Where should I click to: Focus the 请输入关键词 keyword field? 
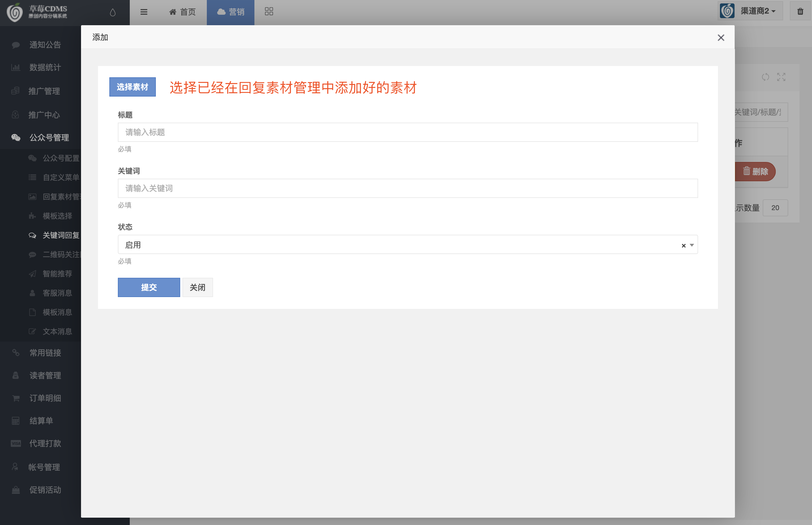tap(407, 189)
